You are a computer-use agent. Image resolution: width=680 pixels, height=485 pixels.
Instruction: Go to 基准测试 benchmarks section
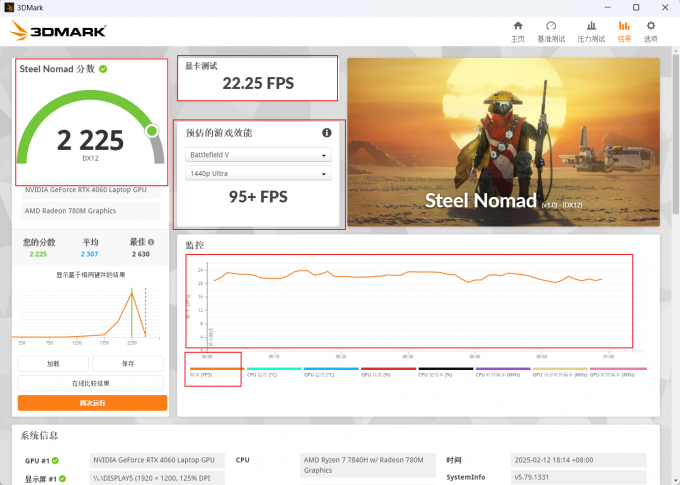tap(551, 32)
